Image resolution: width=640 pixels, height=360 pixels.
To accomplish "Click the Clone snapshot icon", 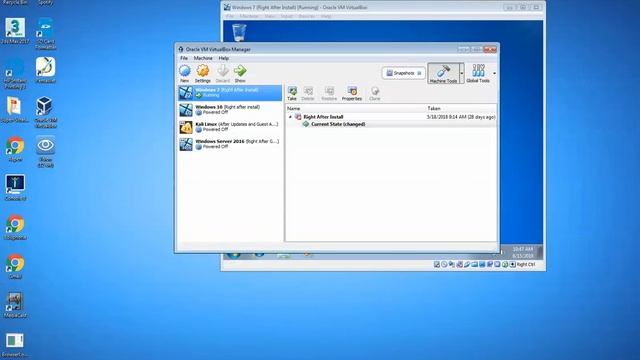I will click(x=375, y=91).
